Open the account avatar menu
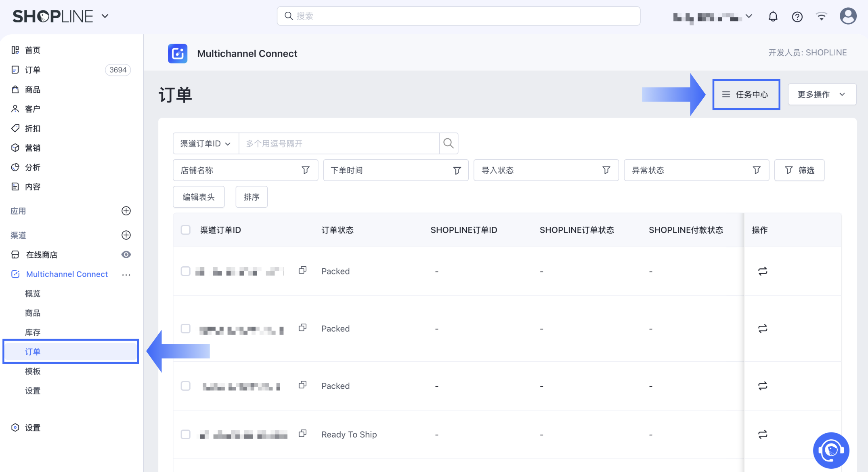868x472 pixels. [848, 16]
